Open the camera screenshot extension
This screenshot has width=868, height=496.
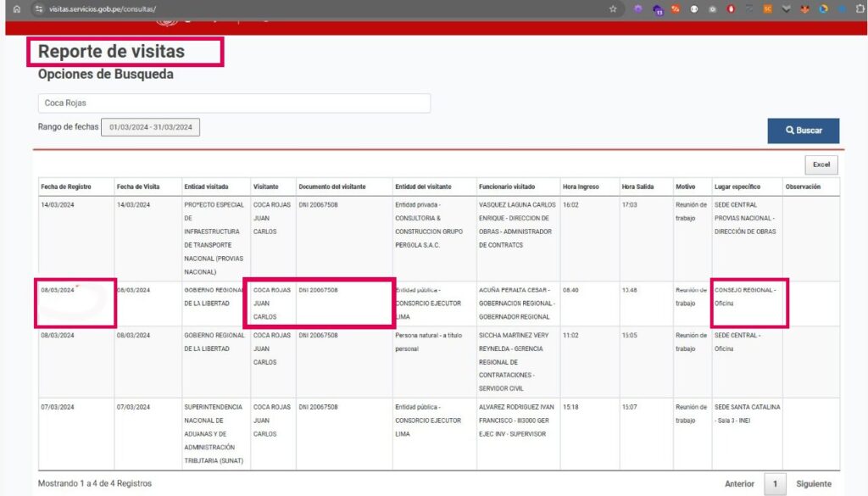click(x=712, y=8)
